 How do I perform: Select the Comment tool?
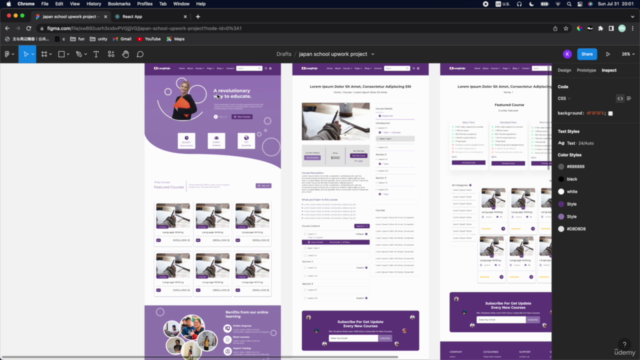[140, 54]
